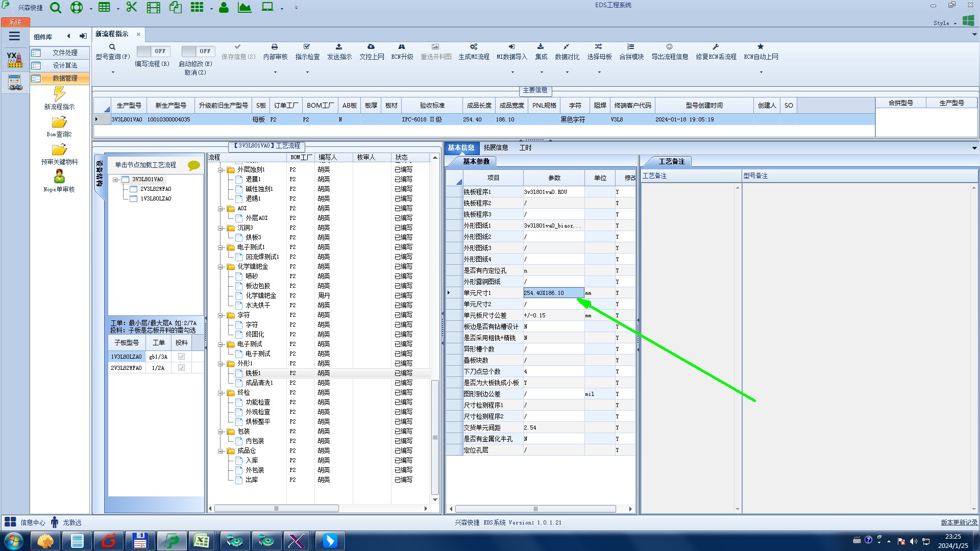Open the 预审关键物料 folder icon
Image resolution: width=980 pixels, height=551 pixels.
(59, 150)
